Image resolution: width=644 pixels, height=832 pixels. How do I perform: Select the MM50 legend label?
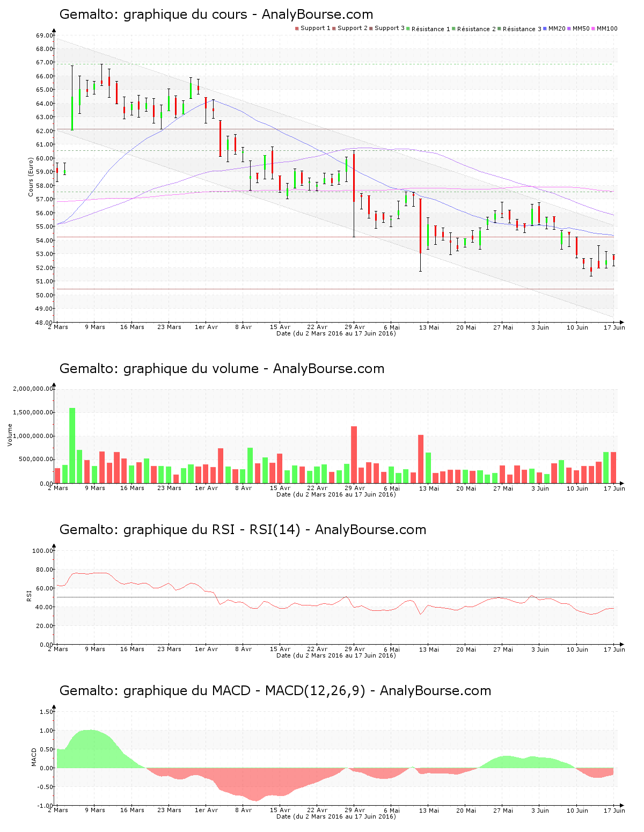[x=581, y=28]
